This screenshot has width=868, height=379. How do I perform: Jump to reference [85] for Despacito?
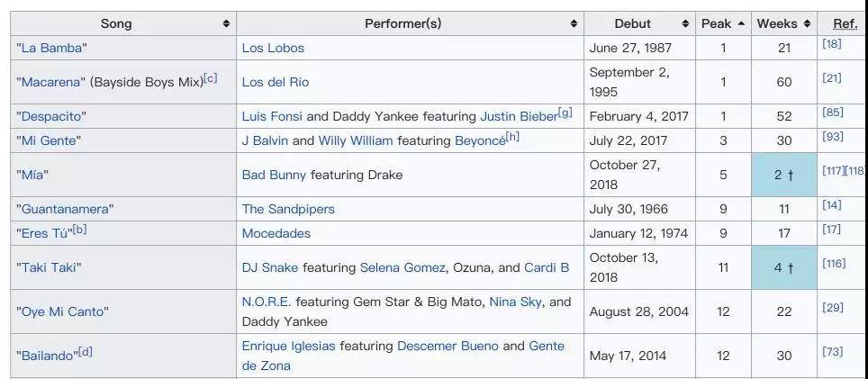pos(831,113)
